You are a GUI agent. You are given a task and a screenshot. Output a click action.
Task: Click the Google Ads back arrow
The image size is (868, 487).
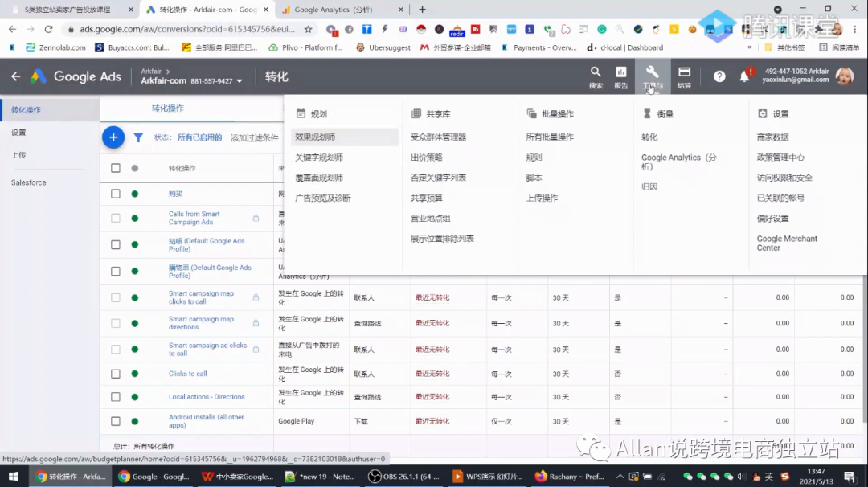coord(16,77)
